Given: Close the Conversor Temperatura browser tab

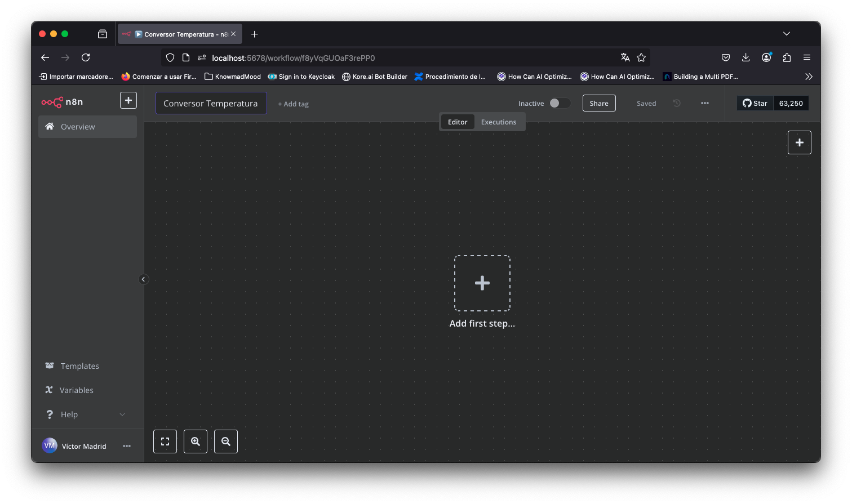Looking at the screenshot, I should (x=233, y=34).
